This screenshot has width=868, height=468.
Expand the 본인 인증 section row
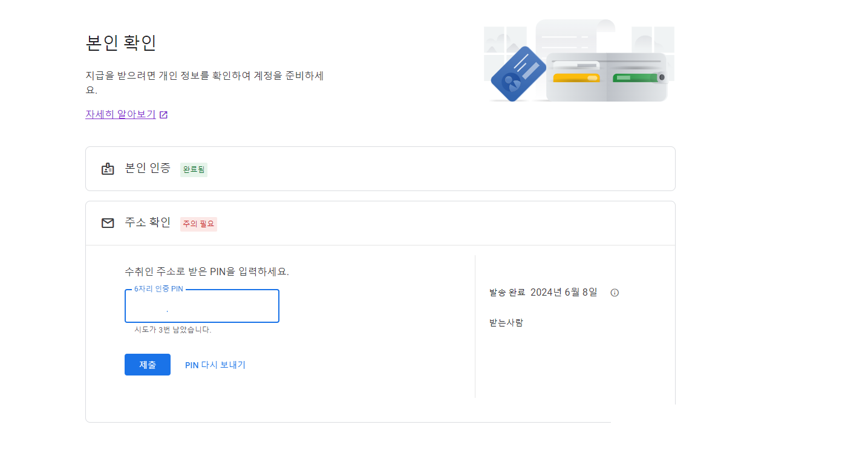pyautogui.click(x=380, y=169)
